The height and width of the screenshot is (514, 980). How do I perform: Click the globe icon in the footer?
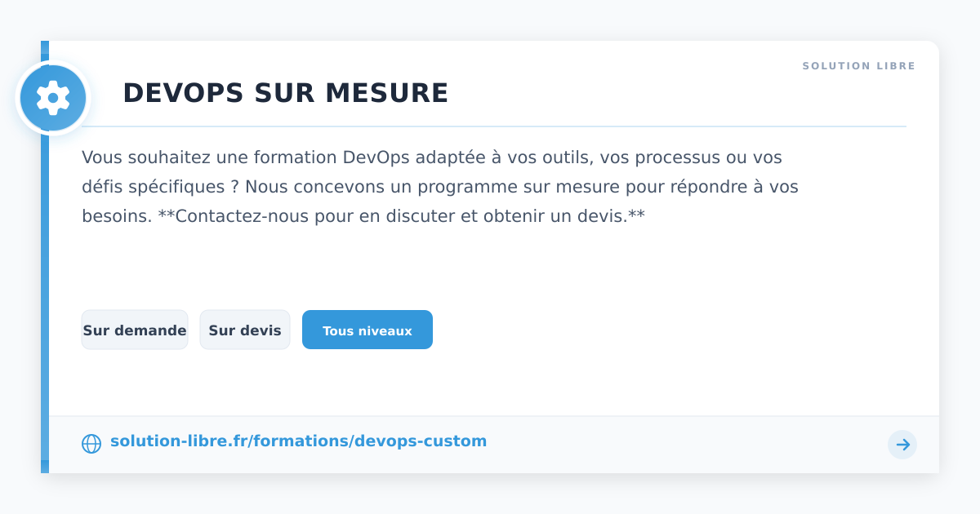pyautogui.click(x=91, y=444)
